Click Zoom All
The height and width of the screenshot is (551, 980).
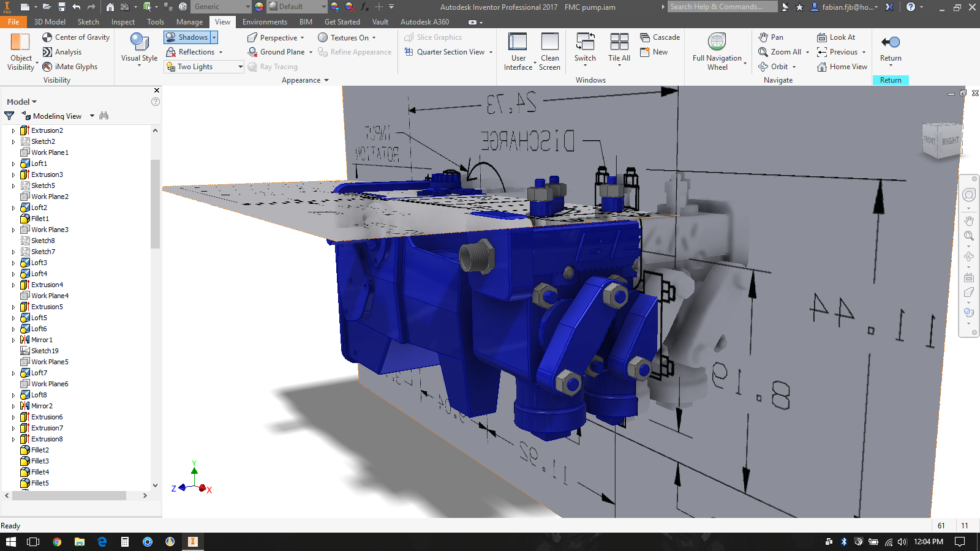tap(780, 52)
